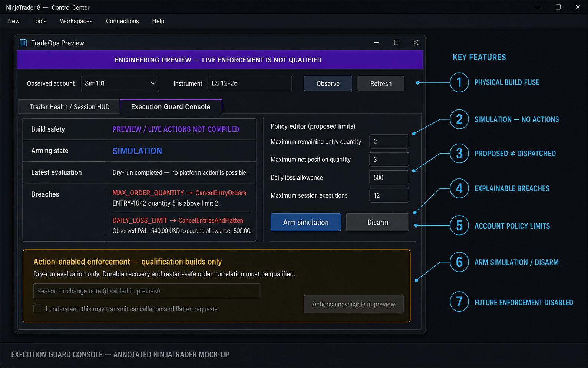Click the "Observed P&L -540.00 USD" breach detail
This screenshot has width=588, height=368.
[x=182, y=231]
